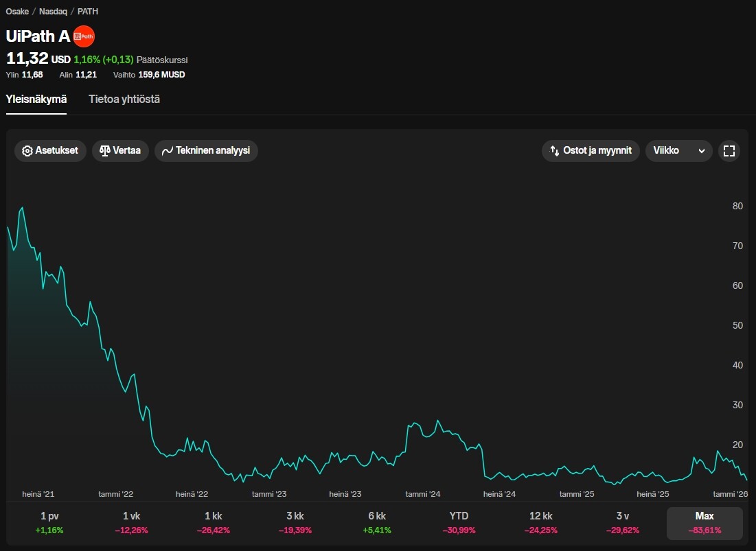
Task: Select the 1 pv time range
Action: (x=49, y=523)
